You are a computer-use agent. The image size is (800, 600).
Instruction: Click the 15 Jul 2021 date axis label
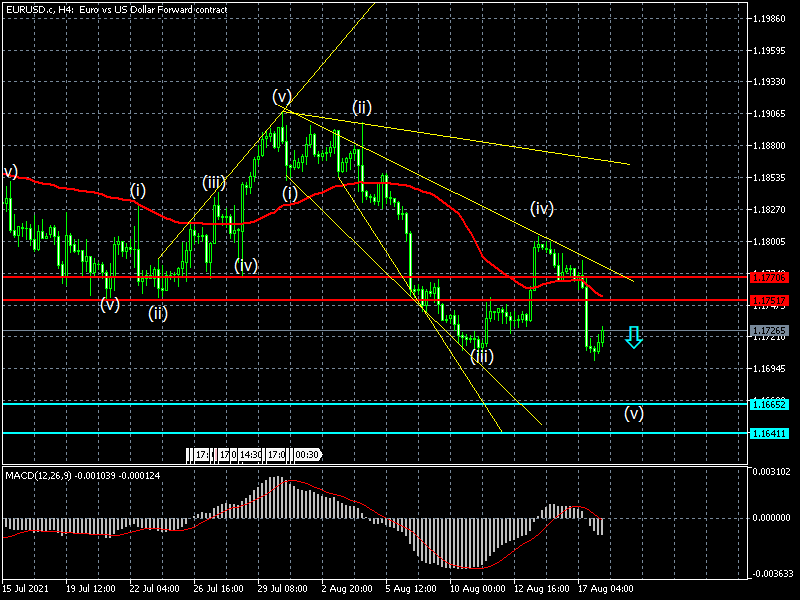pyautogui.click(x=27, y=589)
